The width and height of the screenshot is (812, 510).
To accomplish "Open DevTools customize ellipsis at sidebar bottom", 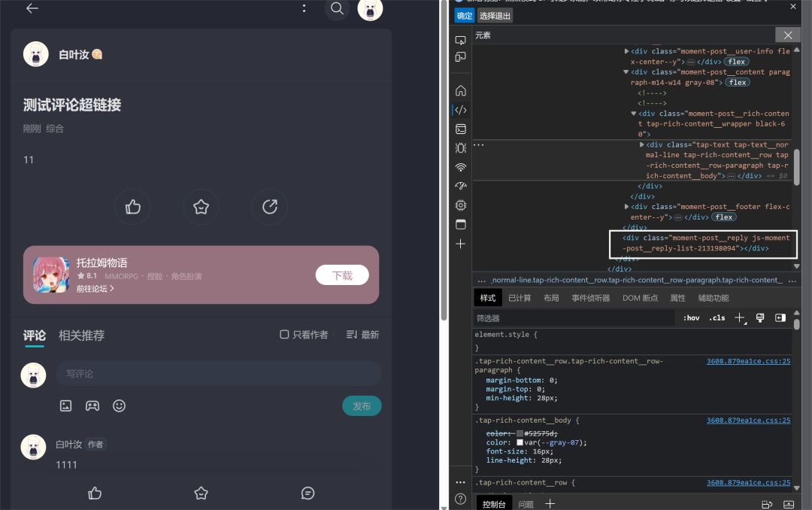I will (x=460, y=482).
